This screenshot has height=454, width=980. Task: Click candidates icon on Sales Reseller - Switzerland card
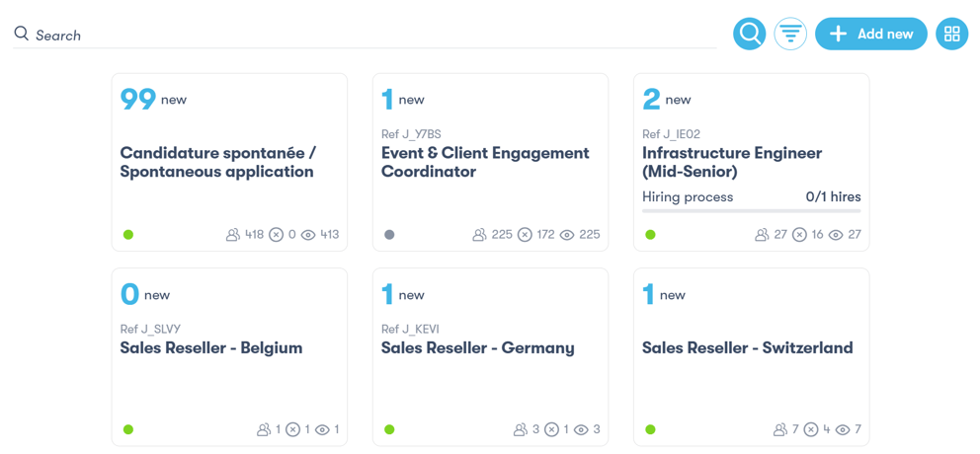coord(780,429)
